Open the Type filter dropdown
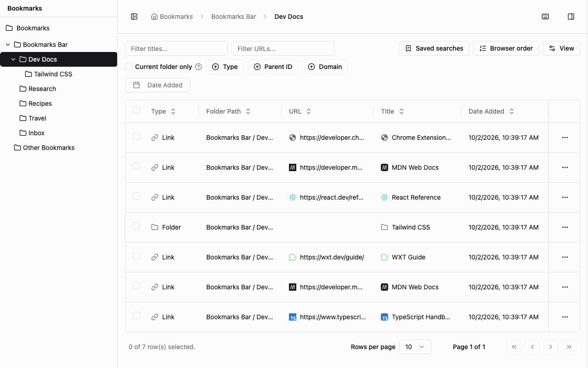 225,67
